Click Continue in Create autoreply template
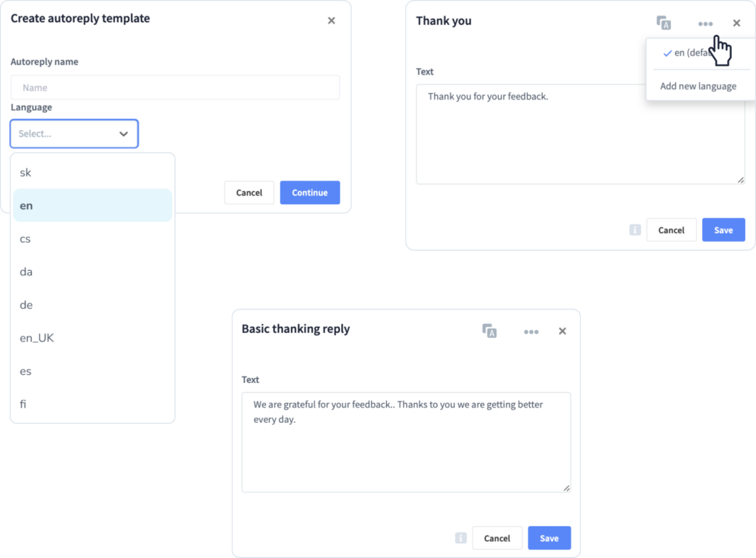 click(309, 193)
